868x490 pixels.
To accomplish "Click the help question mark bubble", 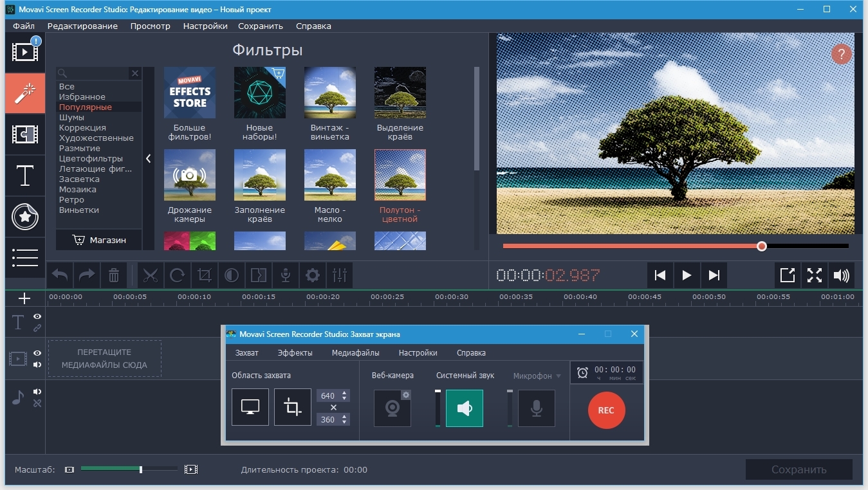I will tap(842, 53).
